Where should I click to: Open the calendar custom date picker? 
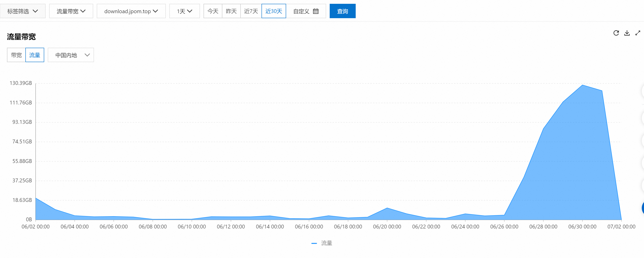(x=316, y=11)
